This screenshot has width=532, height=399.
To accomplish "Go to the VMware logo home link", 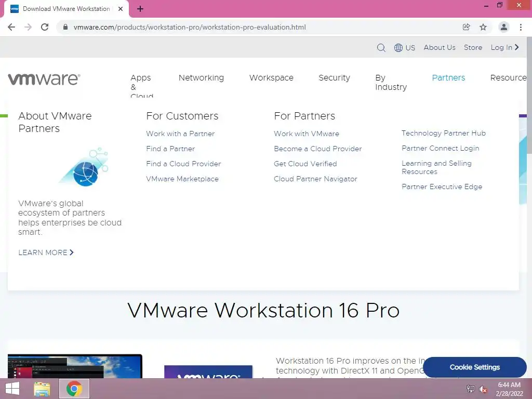I will point(44,79).
